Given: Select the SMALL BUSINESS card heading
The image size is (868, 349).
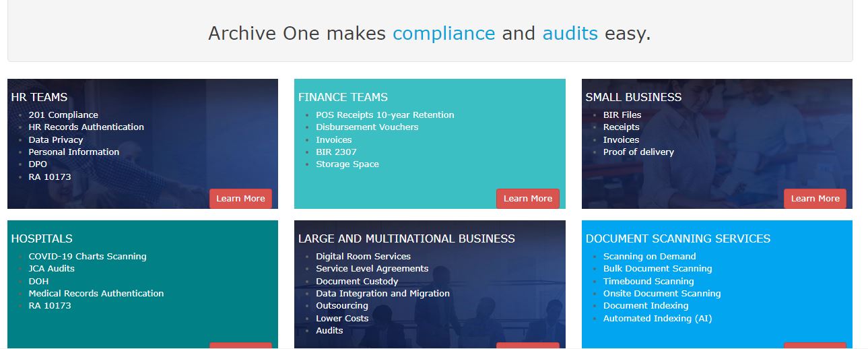Looking at the screenshot, I should (633, 97).
